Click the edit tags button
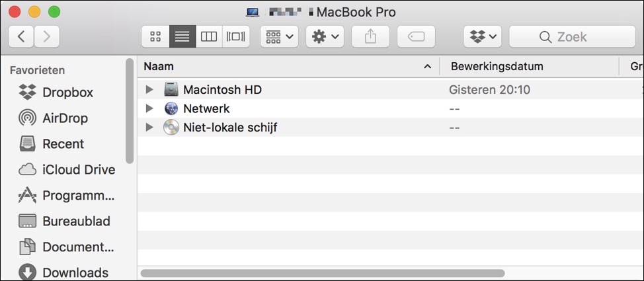Image resolution: width=644 pixels, height=281 pixels. coord(416,36)
